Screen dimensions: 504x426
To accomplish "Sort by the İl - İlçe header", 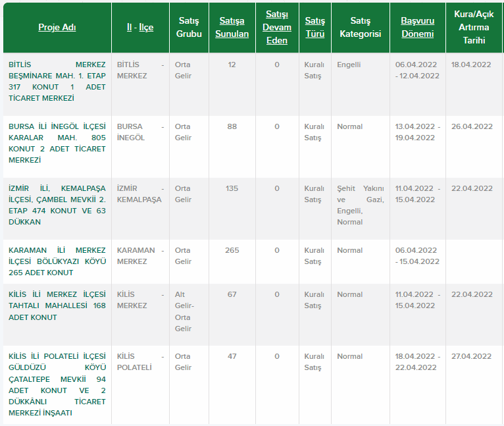I will point(139,28).
